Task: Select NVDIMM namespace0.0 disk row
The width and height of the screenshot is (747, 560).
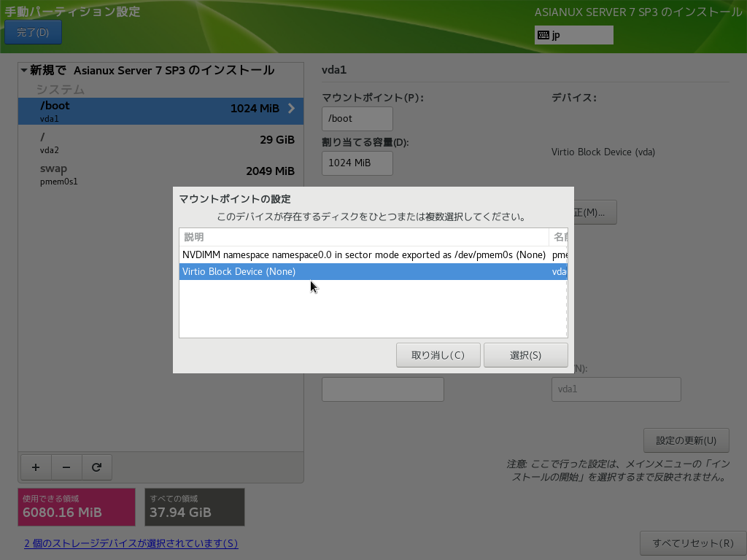Action: point(363,254)
